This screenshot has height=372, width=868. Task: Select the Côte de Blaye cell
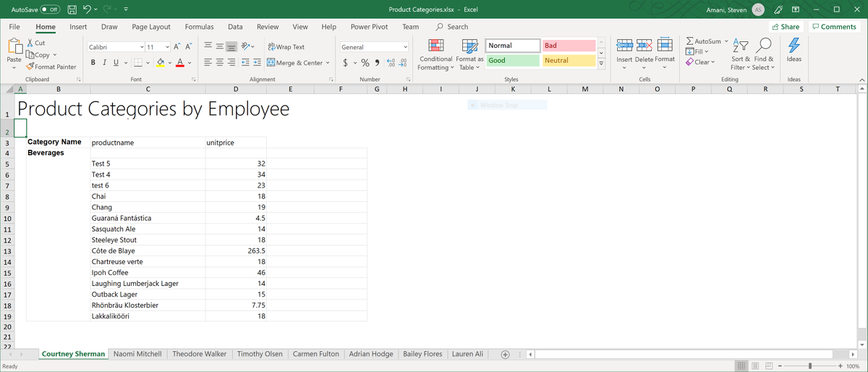(x=148, y=250)
